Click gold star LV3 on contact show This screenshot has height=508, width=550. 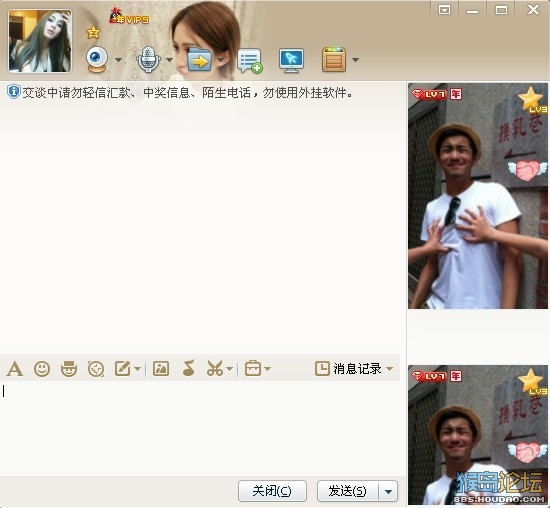pyautogui.click(x=532, y=100)
